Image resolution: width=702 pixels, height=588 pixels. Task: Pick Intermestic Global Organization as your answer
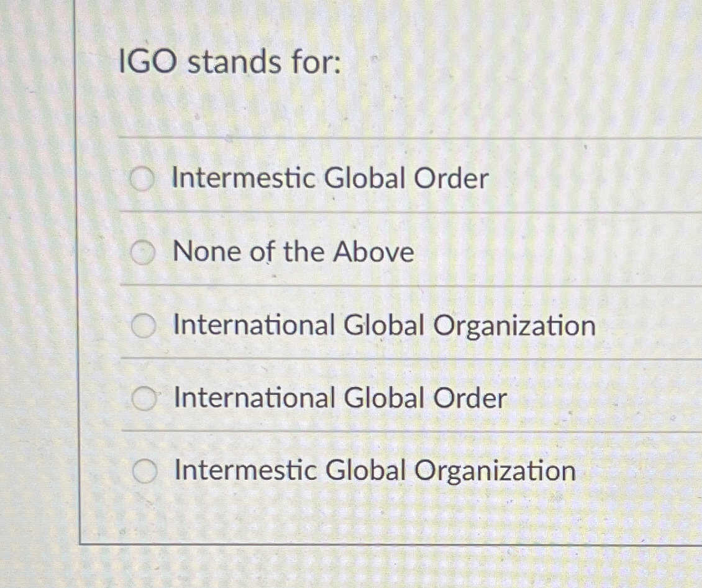(x=147, y=471)
